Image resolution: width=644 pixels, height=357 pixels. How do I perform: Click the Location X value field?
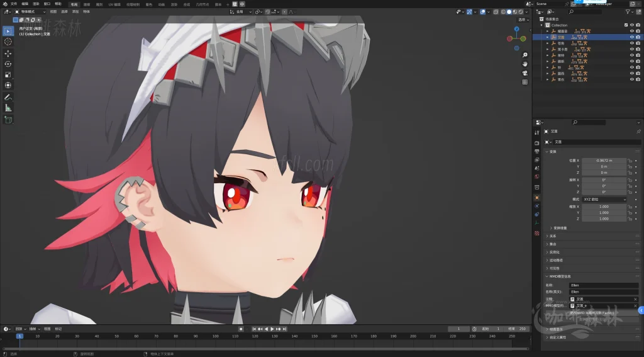[x=604, y=161]
